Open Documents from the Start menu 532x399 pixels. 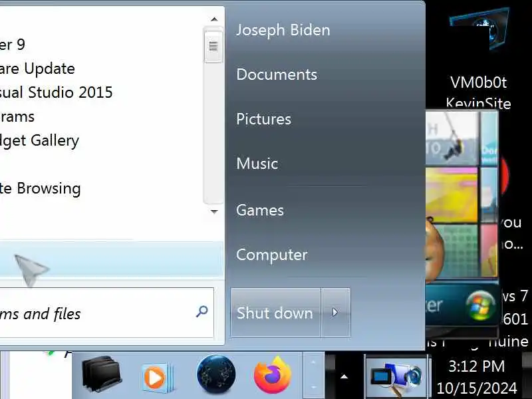(x=277, y=74)
